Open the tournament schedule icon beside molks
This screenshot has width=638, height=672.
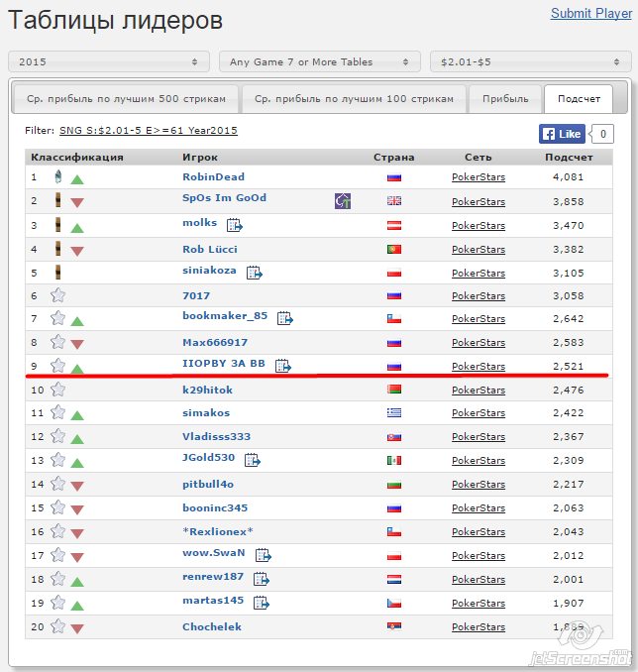click(235, 225)
